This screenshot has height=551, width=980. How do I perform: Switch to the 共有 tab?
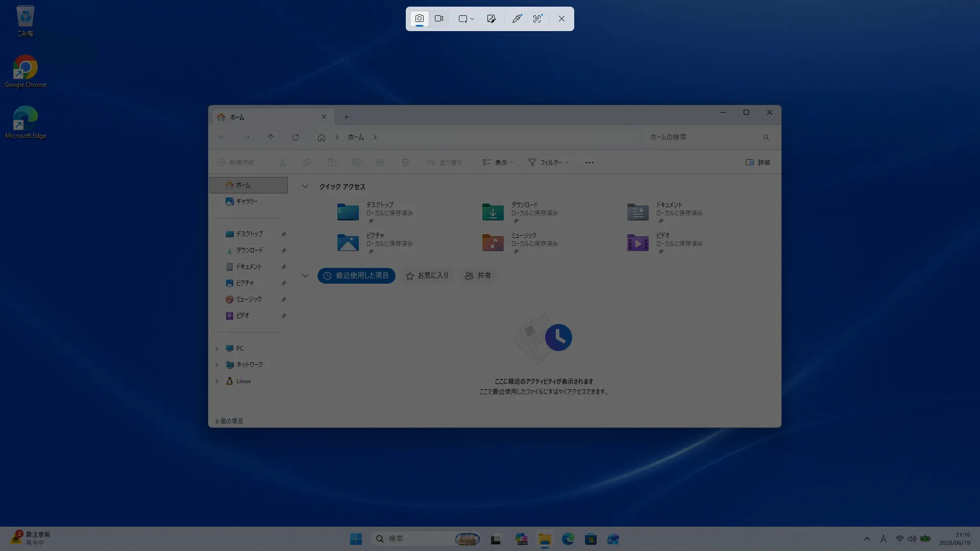click(x=478, y=275)
